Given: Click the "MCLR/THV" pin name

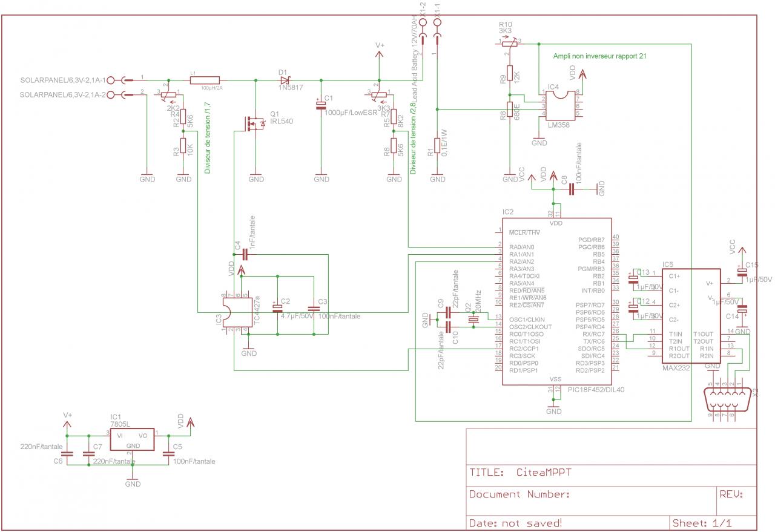Looking at the screenshot, I should [526, 232].
